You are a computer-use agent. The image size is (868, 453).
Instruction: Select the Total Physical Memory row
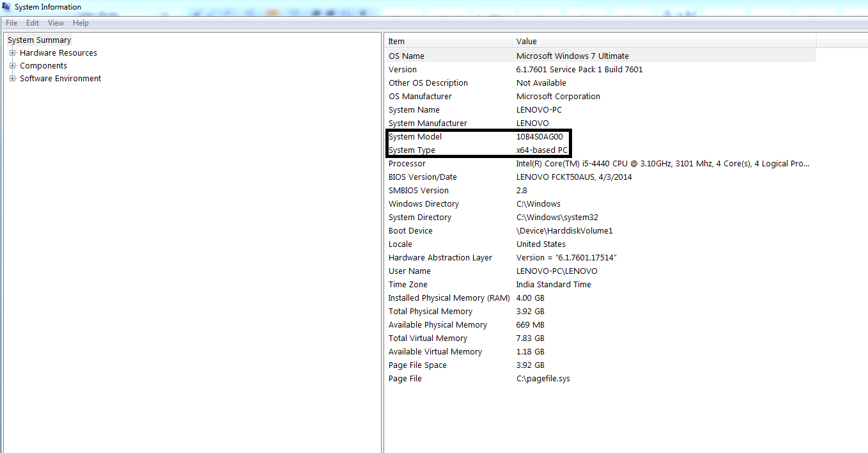[x=601, y=312]
